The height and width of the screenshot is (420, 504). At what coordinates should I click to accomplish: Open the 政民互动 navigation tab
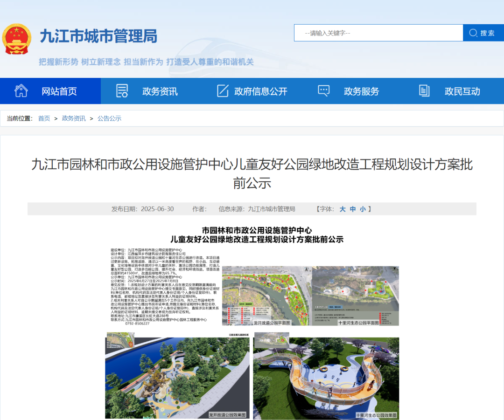click(x=462, y=91)
